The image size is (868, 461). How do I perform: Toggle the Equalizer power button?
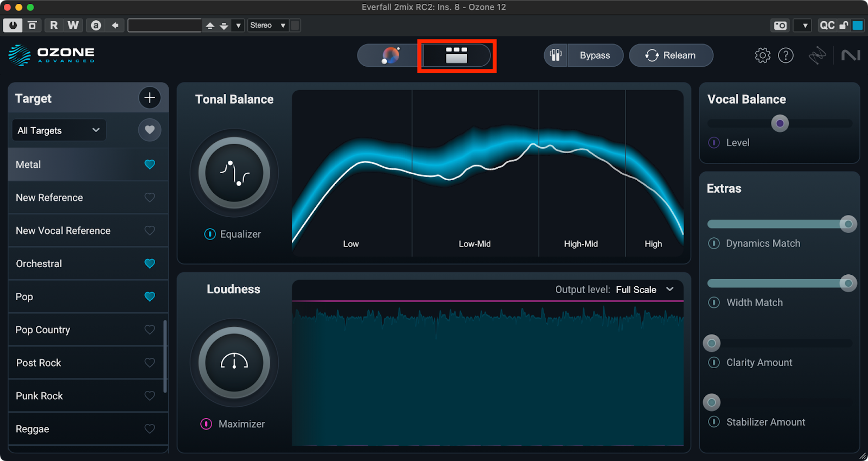pyautogui.click(x=210, y=234)
